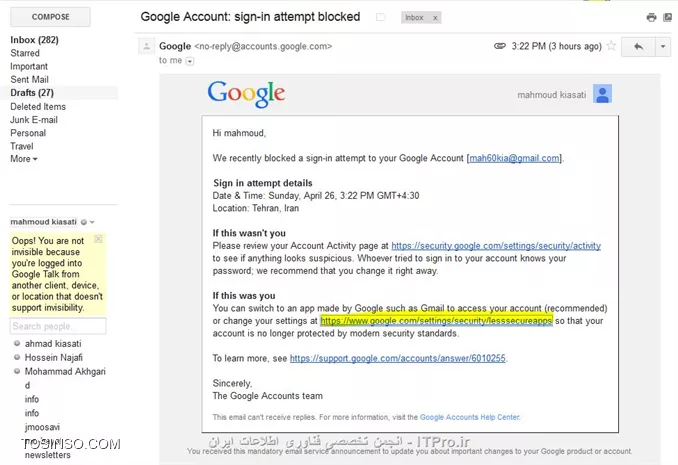This screenshot has height=465, width=678.
Task: Go to Inbox (282)
Action: point(34,40)
